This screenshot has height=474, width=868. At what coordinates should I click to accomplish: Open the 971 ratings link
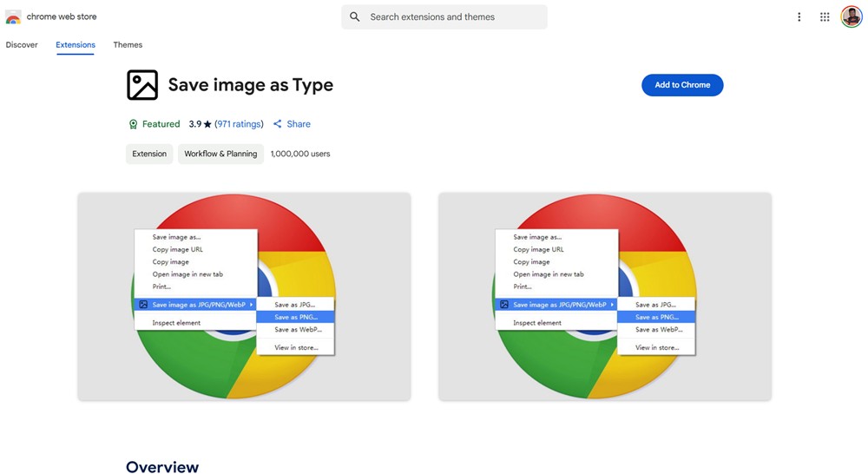tap(240, 124)
